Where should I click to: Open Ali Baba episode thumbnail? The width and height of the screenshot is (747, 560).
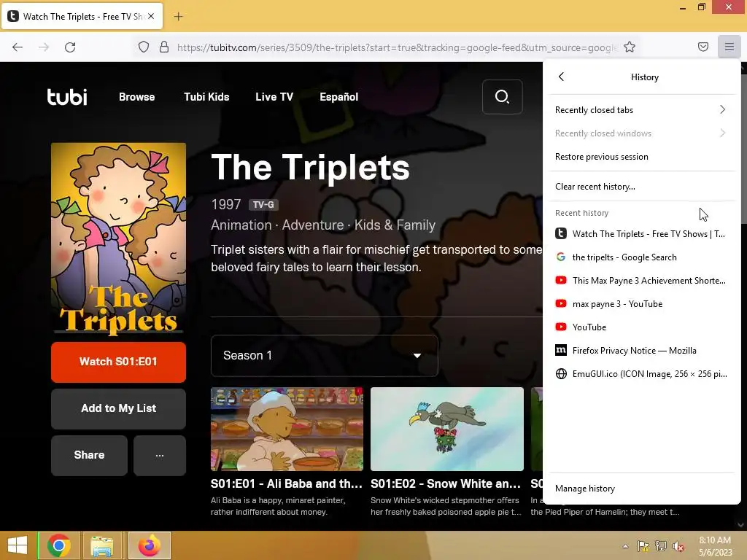click(287, 429)
